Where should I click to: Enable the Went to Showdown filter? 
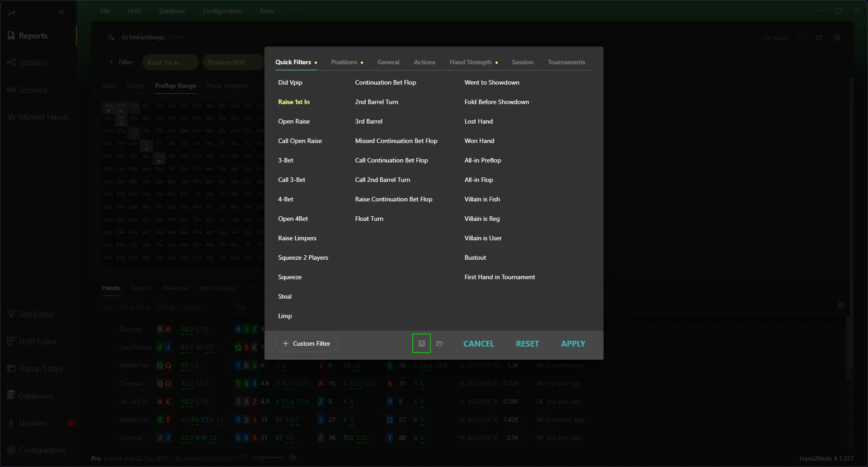[x=492, y=82]
